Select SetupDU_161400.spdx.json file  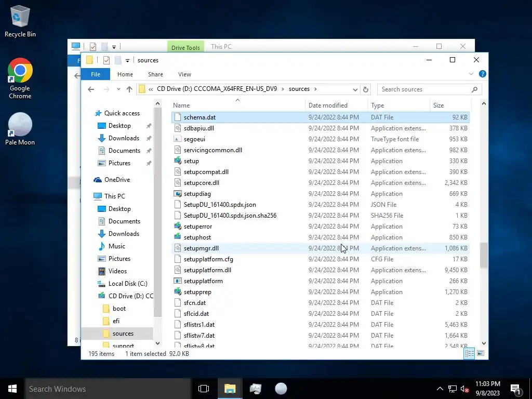point(220,205)
